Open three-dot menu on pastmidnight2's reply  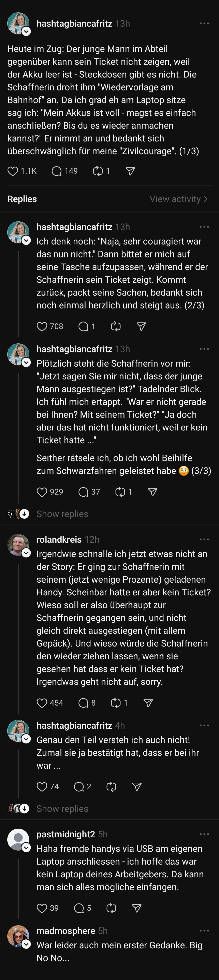204,834
